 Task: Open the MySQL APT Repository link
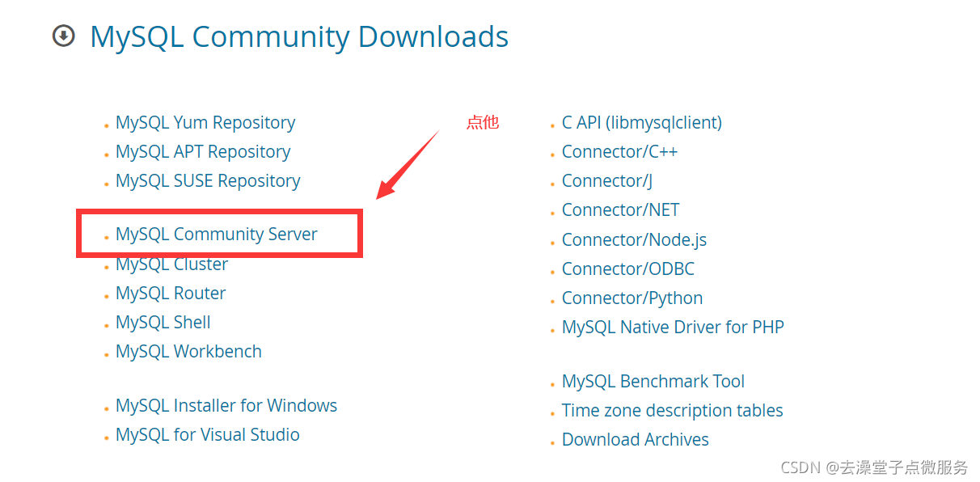203,152
